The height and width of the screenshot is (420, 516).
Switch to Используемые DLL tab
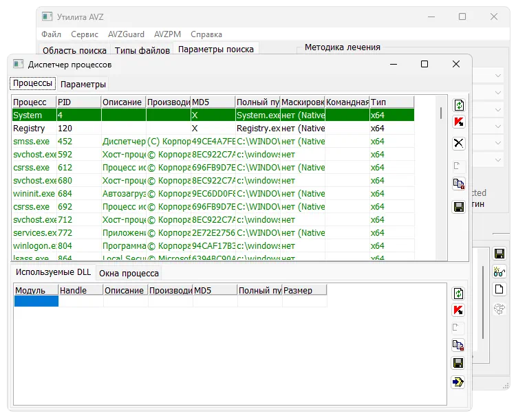pyautogui.click(x=53, y=272)
